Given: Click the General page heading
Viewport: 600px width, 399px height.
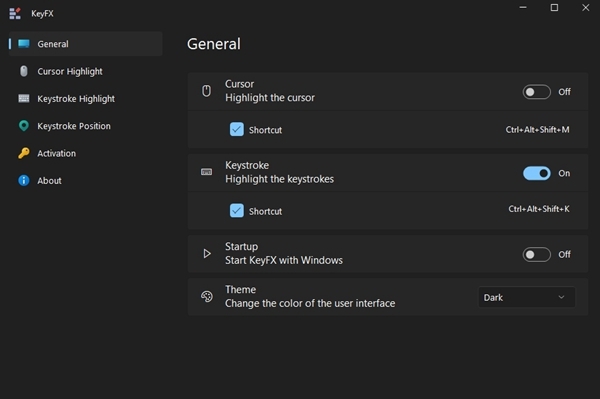Looking at the screenshot, I should 214,44.
